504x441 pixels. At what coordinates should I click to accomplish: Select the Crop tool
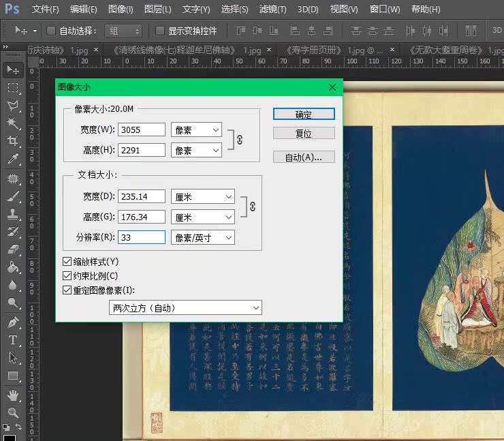point(13,141)
